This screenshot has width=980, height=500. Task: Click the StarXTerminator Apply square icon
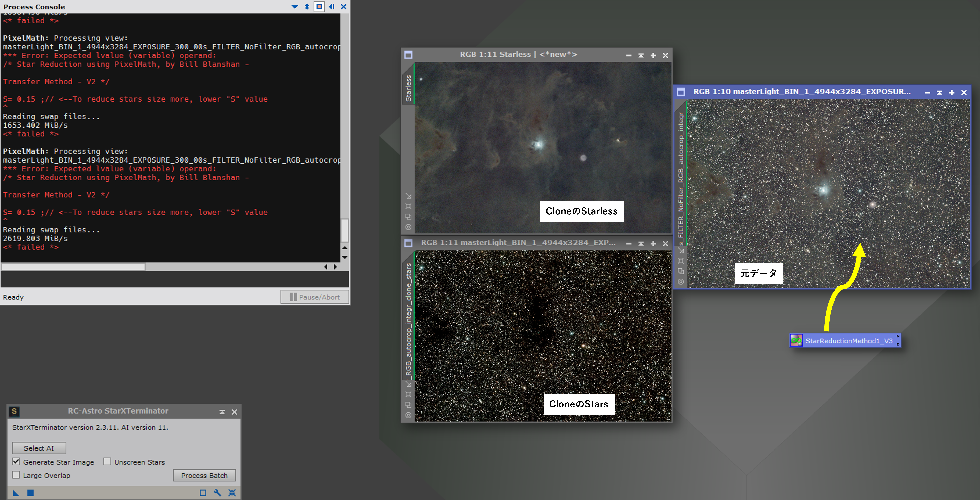30,493
